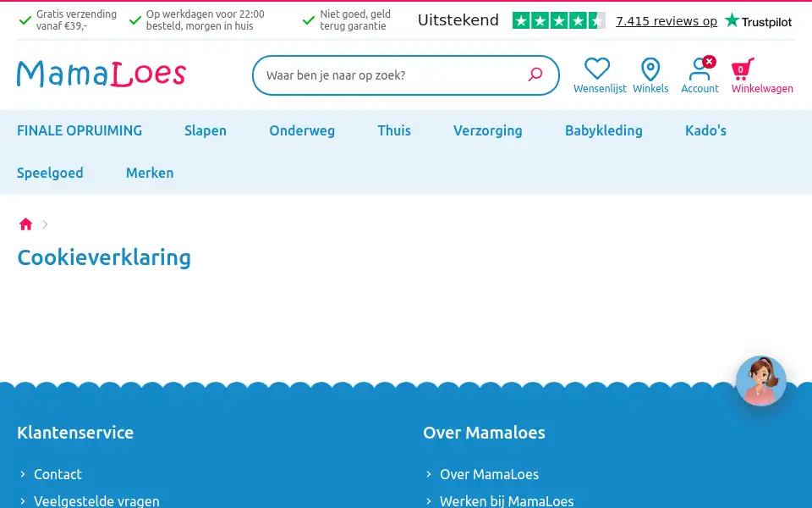Open the Speelgoed category

pyautogui.click(x=50, y=173)
